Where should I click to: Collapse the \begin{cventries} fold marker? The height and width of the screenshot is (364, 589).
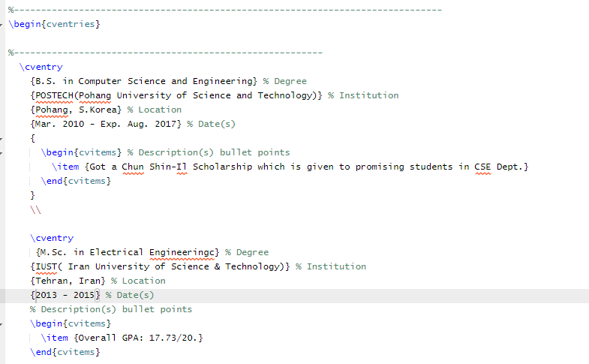pyautogui.click(x=2, y=24)
